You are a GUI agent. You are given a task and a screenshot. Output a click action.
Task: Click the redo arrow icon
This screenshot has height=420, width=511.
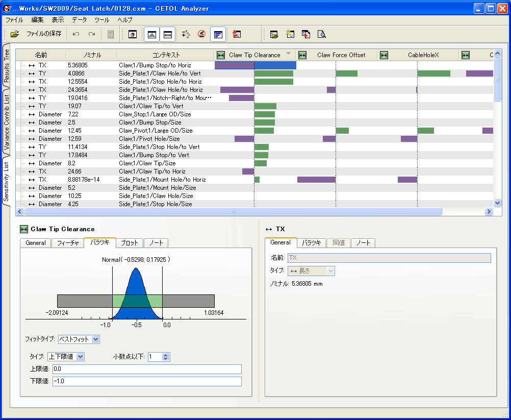point(92,34)
